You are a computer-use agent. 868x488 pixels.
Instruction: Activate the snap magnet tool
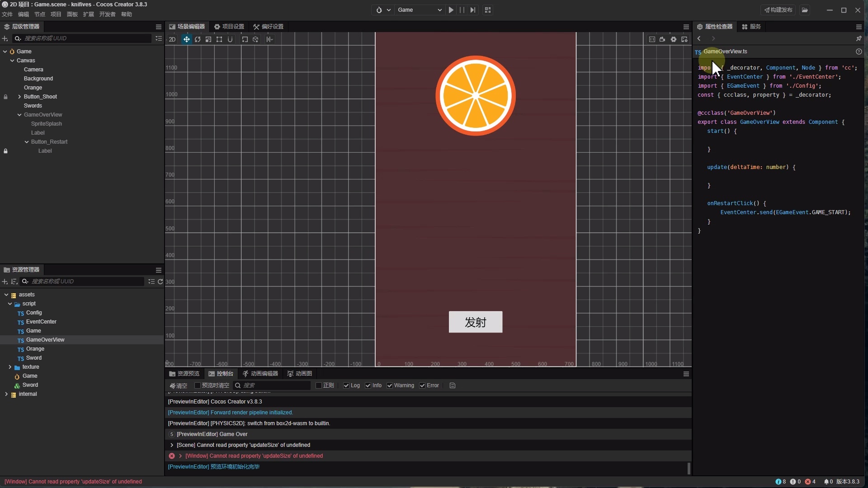(230, 39)
